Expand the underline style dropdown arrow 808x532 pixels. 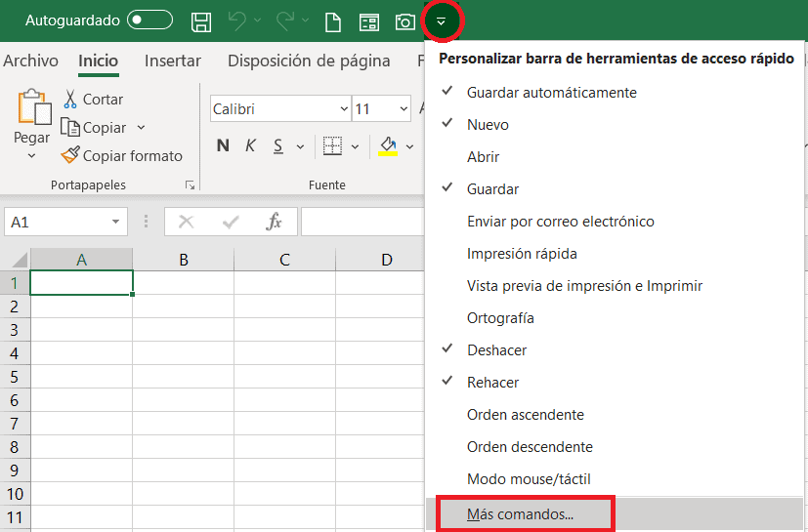click(x=300, y=146)
